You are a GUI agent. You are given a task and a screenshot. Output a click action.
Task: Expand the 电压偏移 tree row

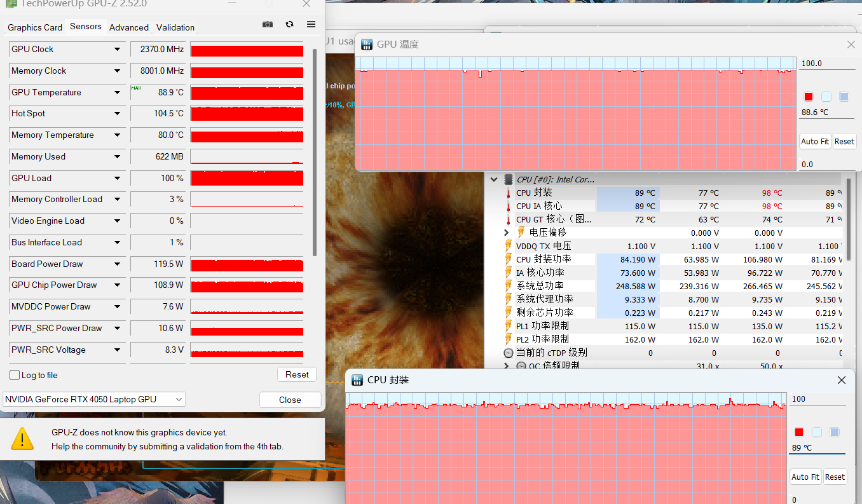[507, 233]
